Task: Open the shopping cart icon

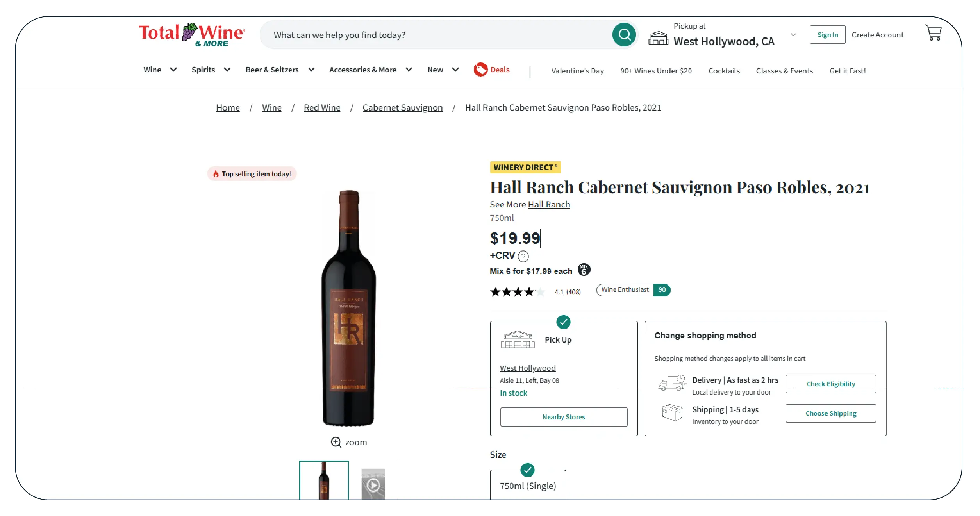Action: (933, 33)
